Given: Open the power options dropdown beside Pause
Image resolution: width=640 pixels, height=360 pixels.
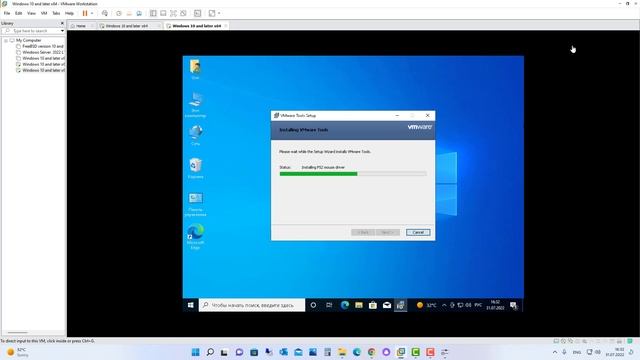Looking at the screenshot, I should [x=92, y=13].
